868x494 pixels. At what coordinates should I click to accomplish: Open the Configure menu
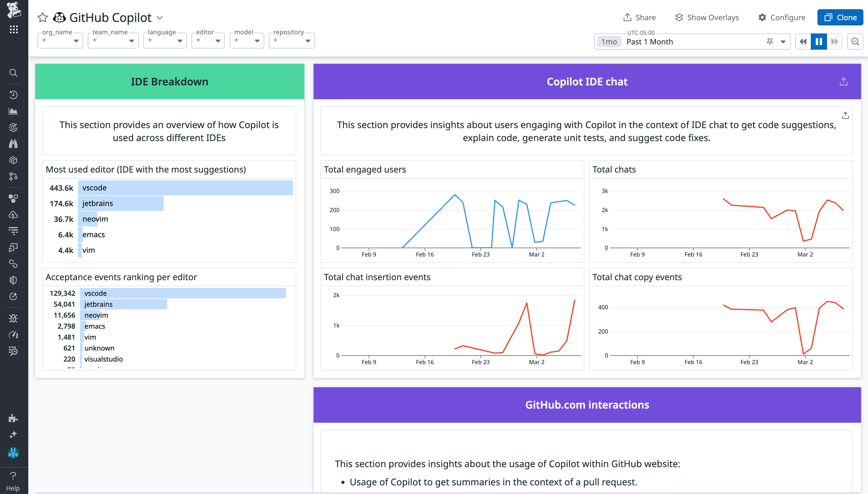click(x=781, y=17)
